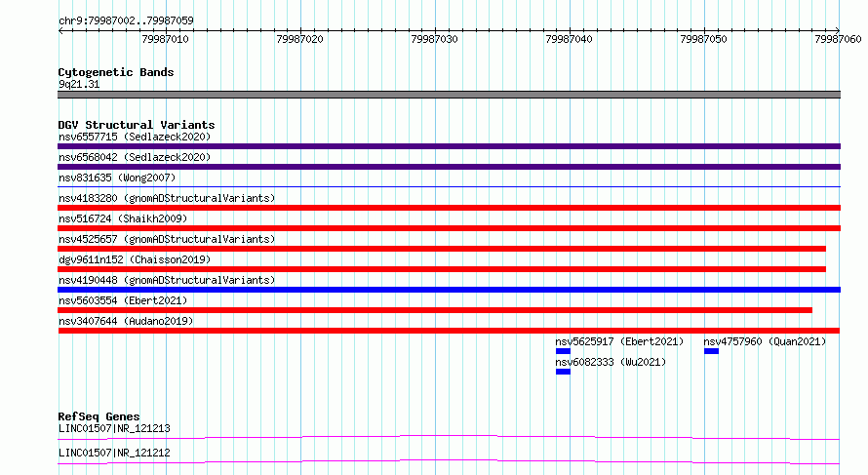Click the thin blue line under nsv831635
The width and height of the screenshot is (868, 475).
pos(449,187)
